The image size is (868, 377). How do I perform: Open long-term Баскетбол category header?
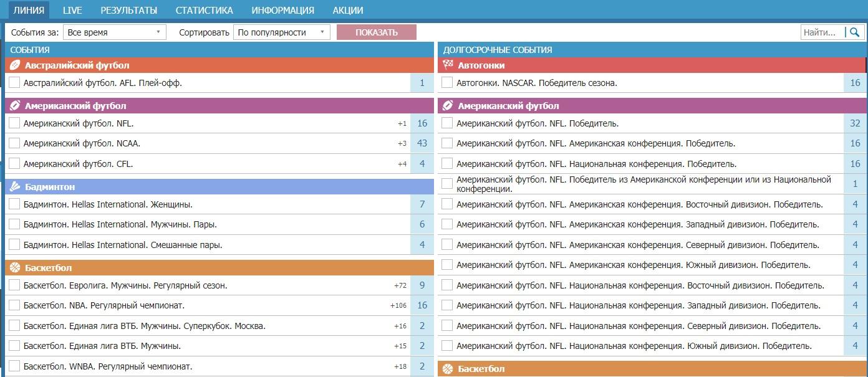(x=652, y=369)
